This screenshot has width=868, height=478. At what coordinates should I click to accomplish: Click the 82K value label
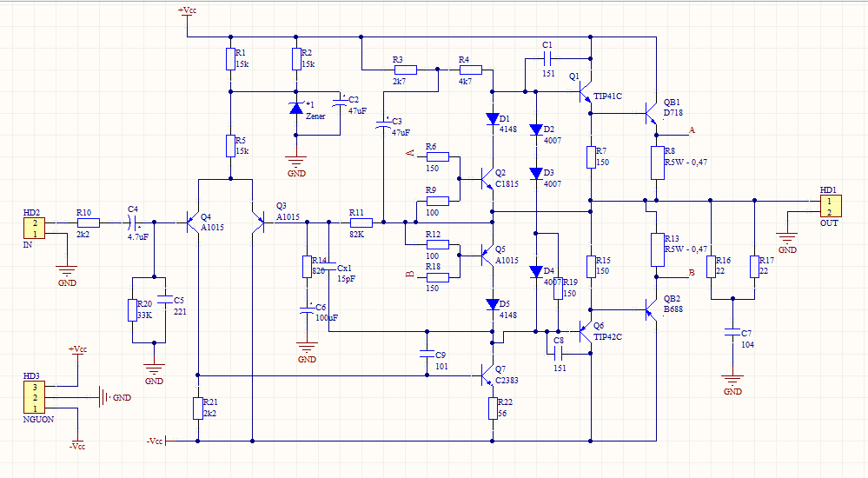pos(357,235)
